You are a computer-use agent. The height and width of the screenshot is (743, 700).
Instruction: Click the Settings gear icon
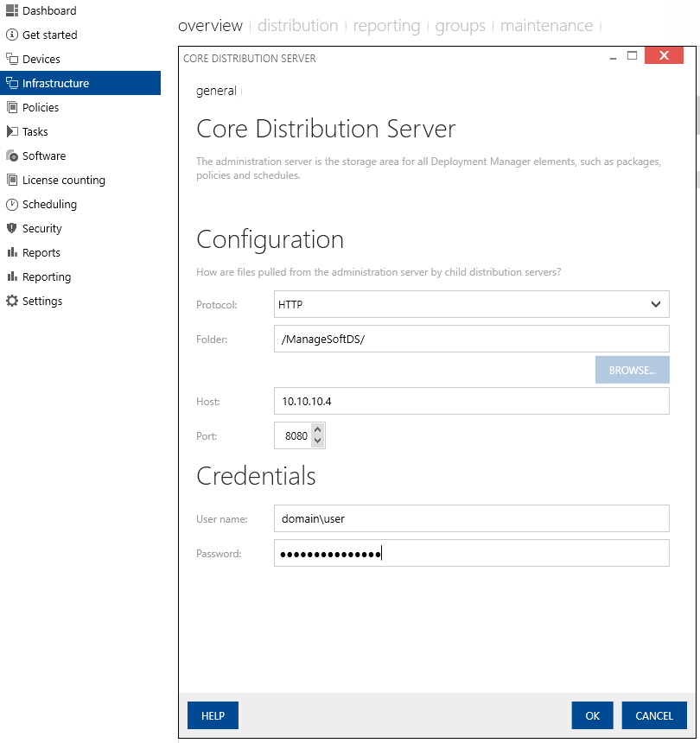pos(12,301)
